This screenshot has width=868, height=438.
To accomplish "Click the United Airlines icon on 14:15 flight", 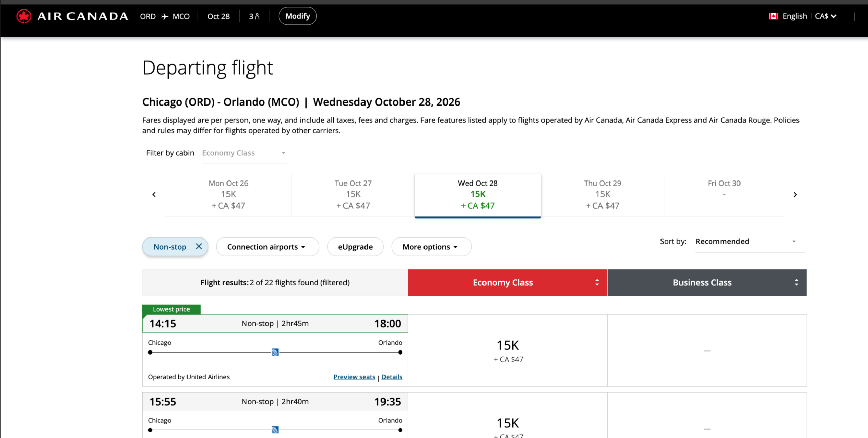I will click(275, 352).
